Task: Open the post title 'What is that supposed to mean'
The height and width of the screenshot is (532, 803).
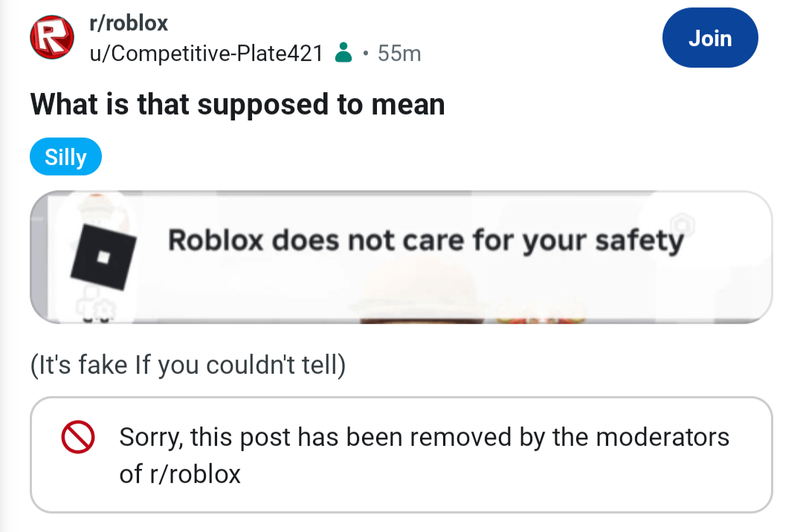Action: tap(238, 105)
